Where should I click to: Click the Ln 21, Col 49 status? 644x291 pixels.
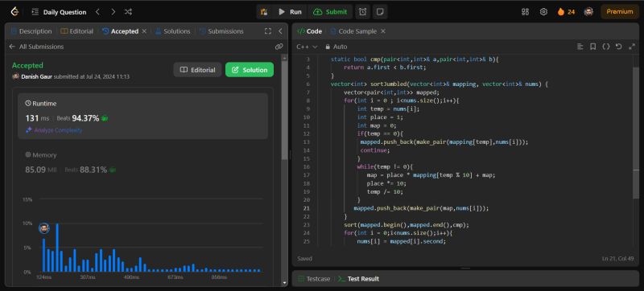click(x=617, y=259)
